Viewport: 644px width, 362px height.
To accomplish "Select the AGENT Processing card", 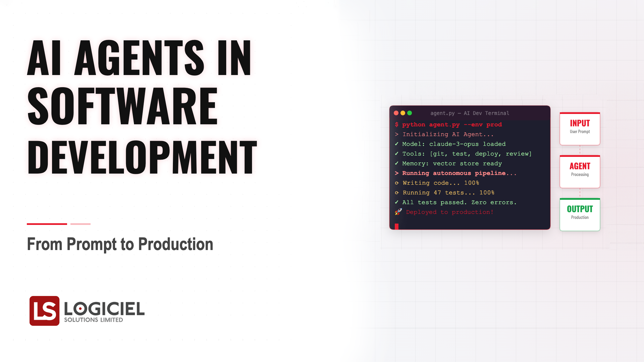I will tap(580, 172).
